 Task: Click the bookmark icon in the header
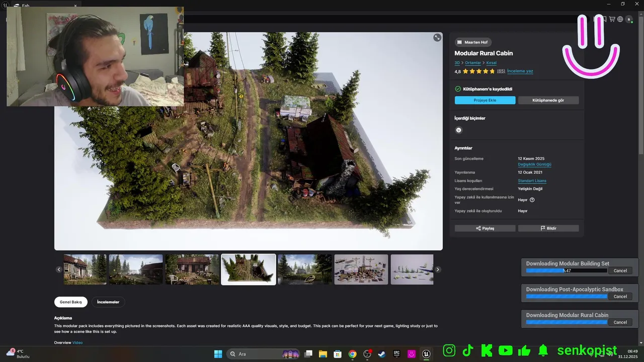click(x=604, y=19)
